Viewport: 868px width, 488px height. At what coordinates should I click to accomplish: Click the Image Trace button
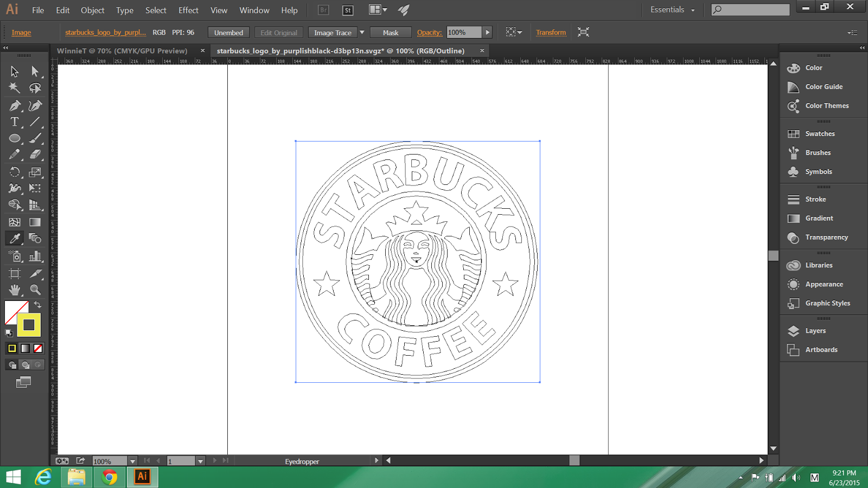pyautogui.click(x=333, y=33)
